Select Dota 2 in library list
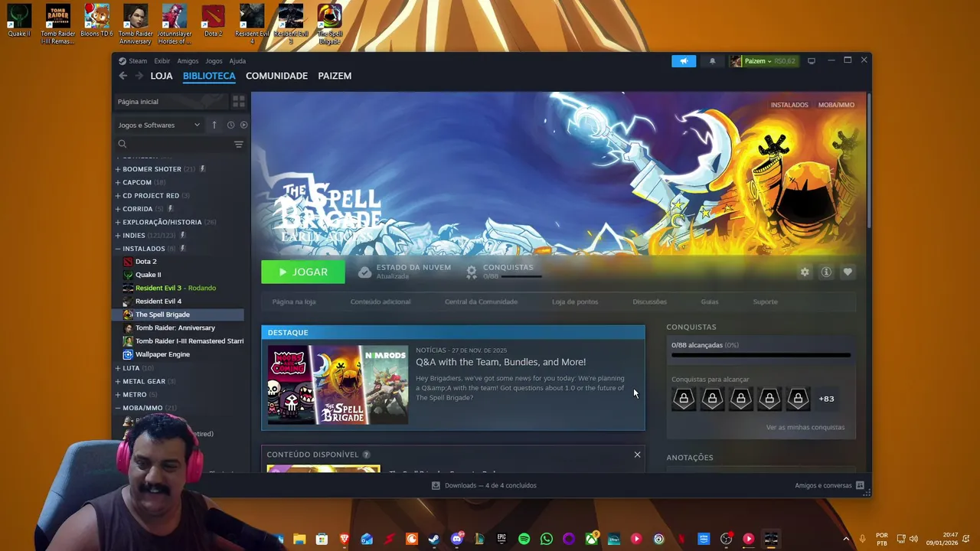980x551 pixels. click(145, 262)
